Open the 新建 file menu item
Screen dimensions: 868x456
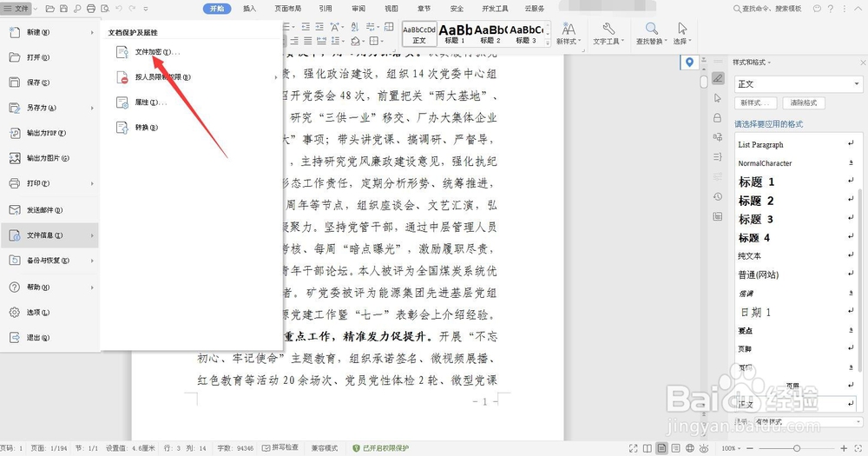click(x=49, y=33)
